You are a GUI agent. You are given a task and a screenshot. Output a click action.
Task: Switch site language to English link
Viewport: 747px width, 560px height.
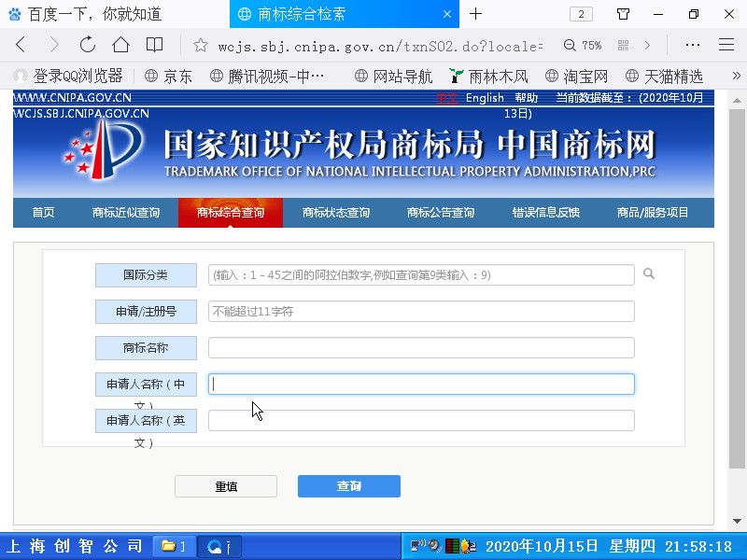tap(485, 98)
